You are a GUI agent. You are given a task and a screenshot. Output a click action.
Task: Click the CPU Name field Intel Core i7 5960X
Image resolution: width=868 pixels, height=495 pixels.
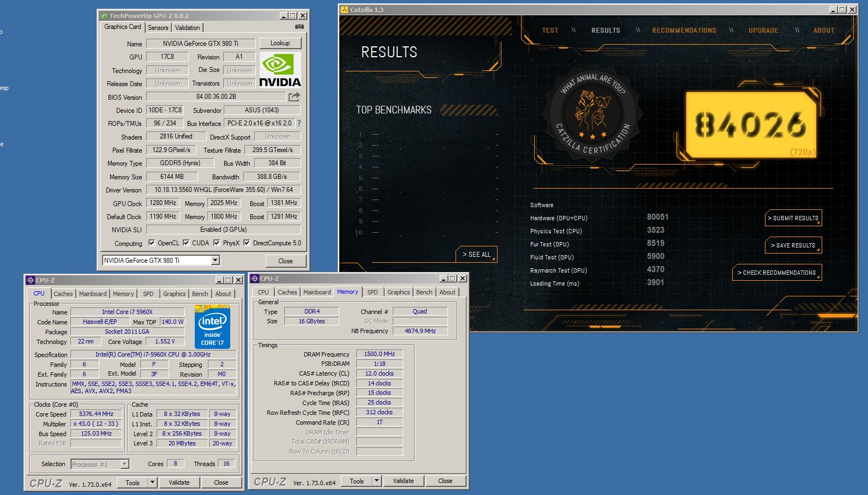127,312
